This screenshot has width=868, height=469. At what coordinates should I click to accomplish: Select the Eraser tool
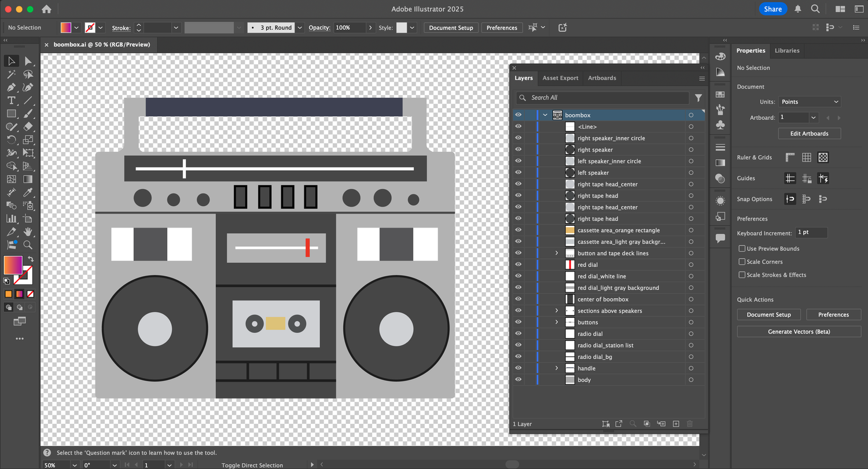(28, 127)
